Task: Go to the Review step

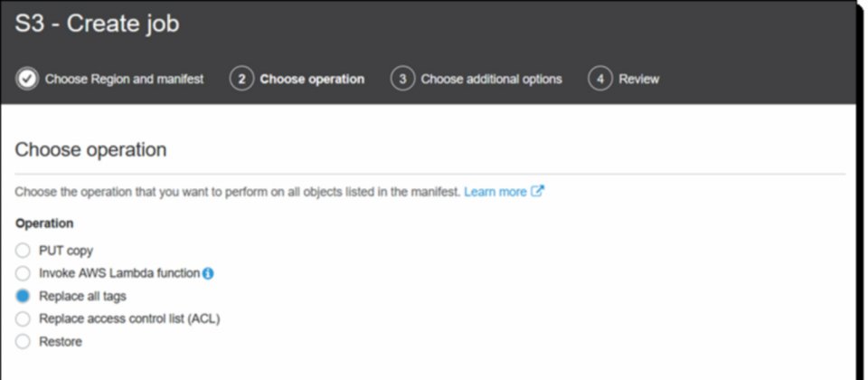Action: 639,80
